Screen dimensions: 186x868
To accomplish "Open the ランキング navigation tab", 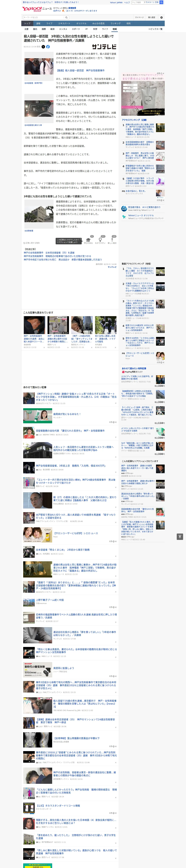I will [x=115, y=23].
